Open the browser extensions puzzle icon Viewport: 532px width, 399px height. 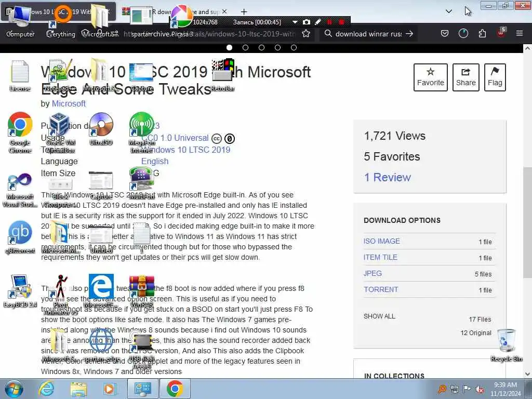482,33
